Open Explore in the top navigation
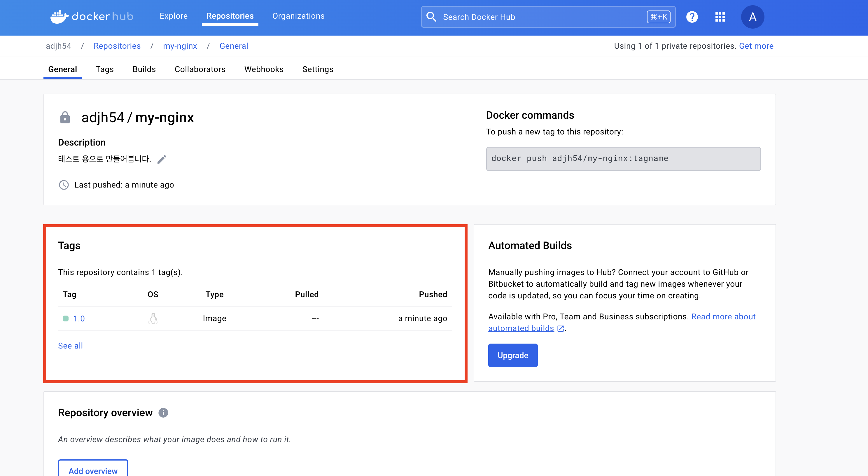Viewport: 868px width, 476px height. [x=174, y=16]
